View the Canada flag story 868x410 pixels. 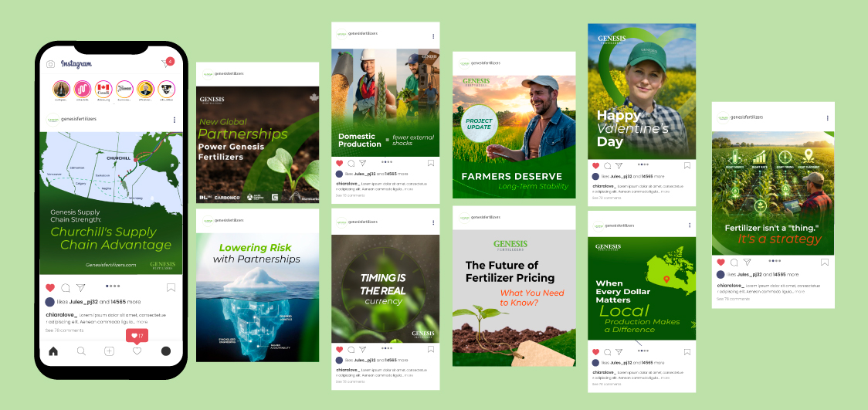(103, 89)
